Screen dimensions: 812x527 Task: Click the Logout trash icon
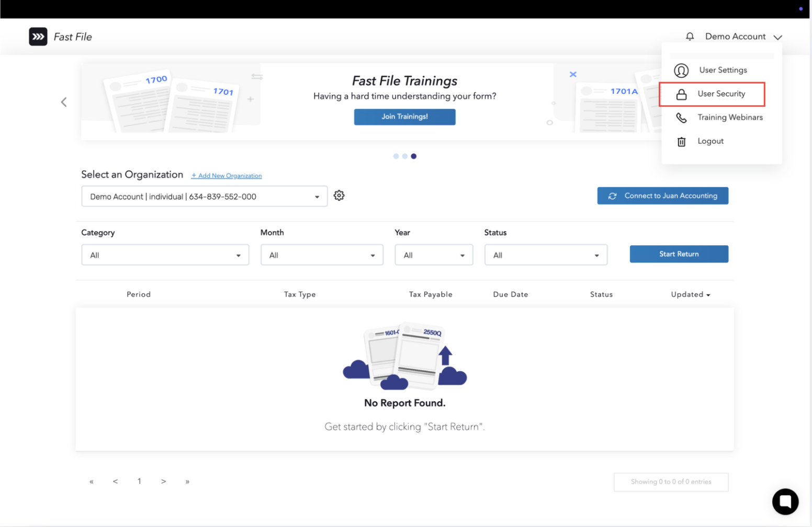click(681, 142)
